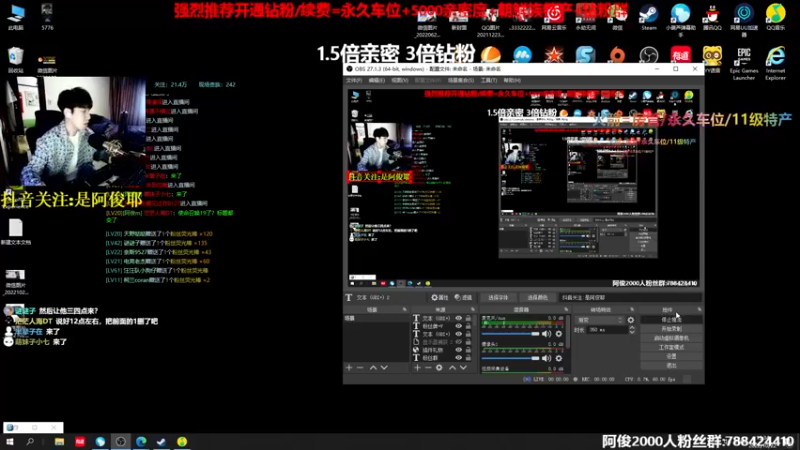Screen dimensions: 800x450
Task: Show the hidden display capture source
Action: click(x=459, y=342)
